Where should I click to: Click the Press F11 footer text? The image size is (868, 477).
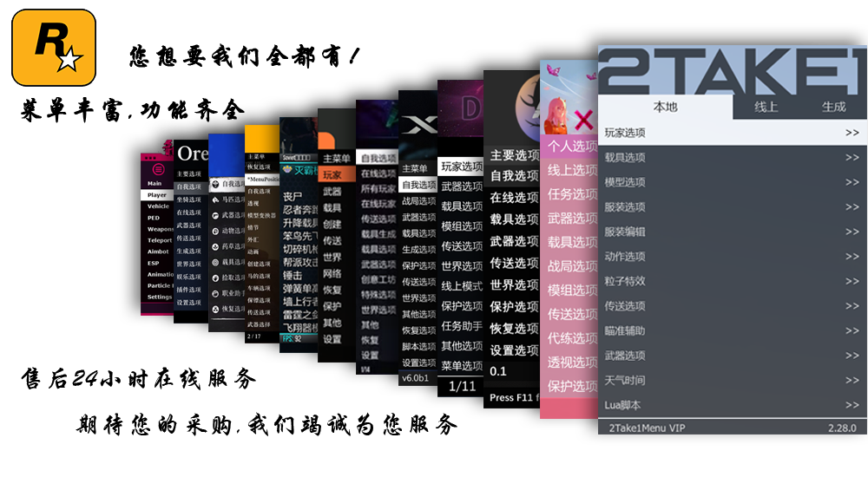pyautogui.click(x=514, y=397)
